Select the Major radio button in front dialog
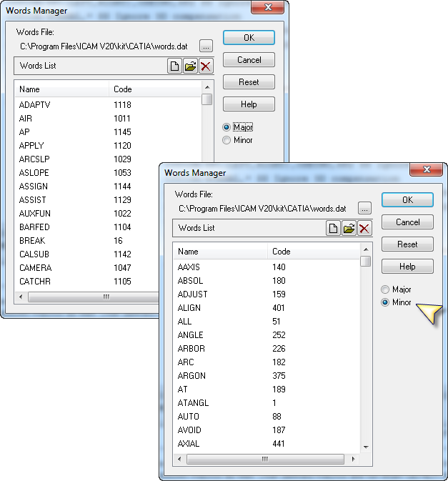The height and width of the screenshot is (481, 448). pyautogui.click(x=386, y=289)
